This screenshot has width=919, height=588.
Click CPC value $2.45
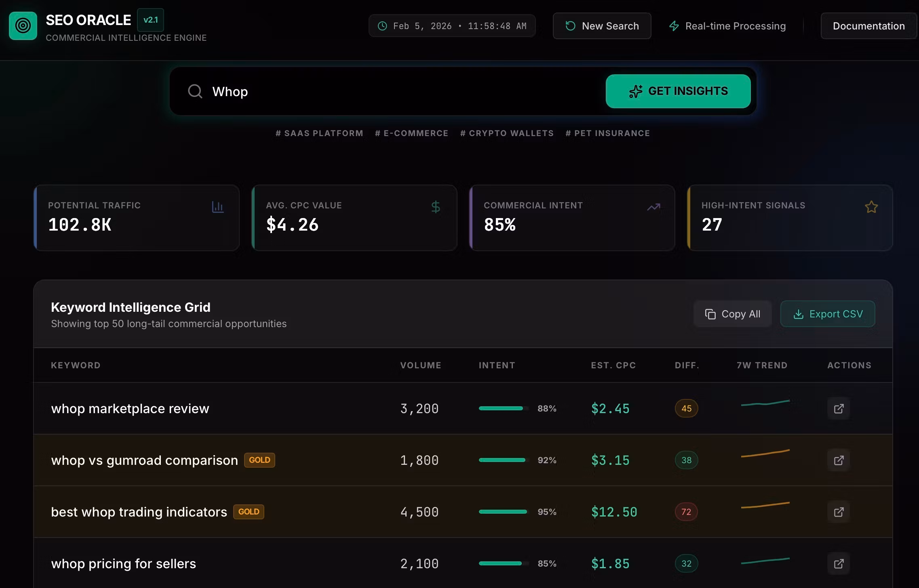pyautogui.click(x=610, y=408)
